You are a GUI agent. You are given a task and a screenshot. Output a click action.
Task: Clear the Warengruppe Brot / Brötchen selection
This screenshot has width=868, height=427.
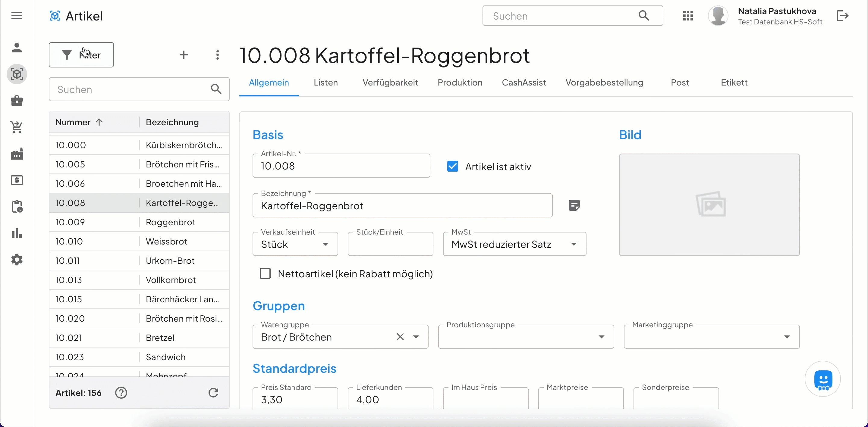(400, 337)
